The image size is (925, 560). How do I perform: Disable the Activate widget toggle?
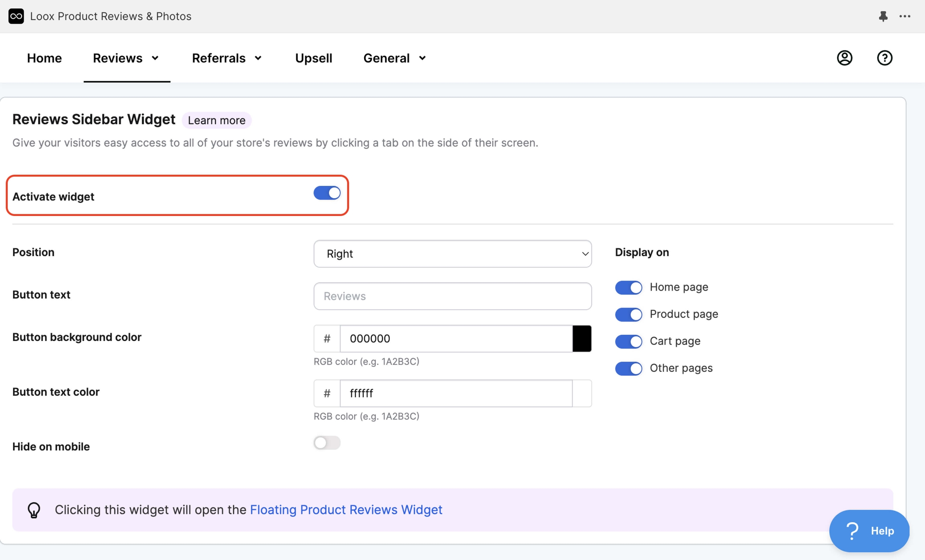[326, 193]
